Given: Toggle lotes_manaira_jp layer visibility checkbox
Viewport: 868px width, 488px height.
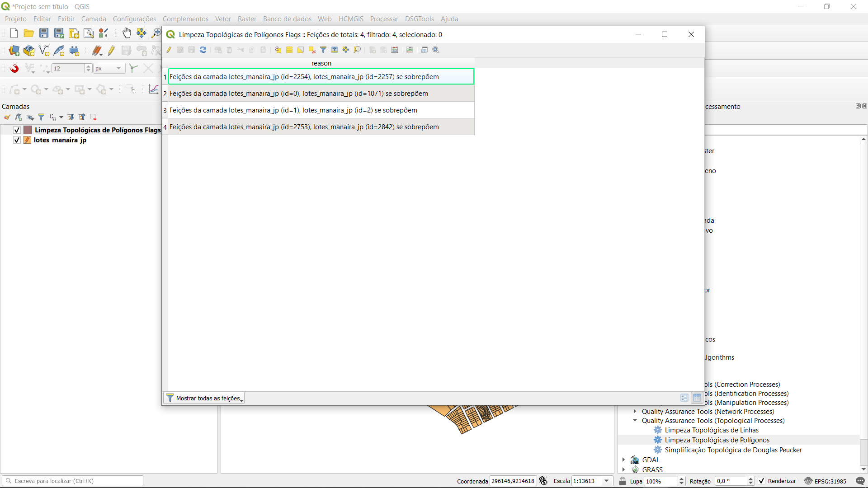Looking at the screenshot, I should (17, 140).
